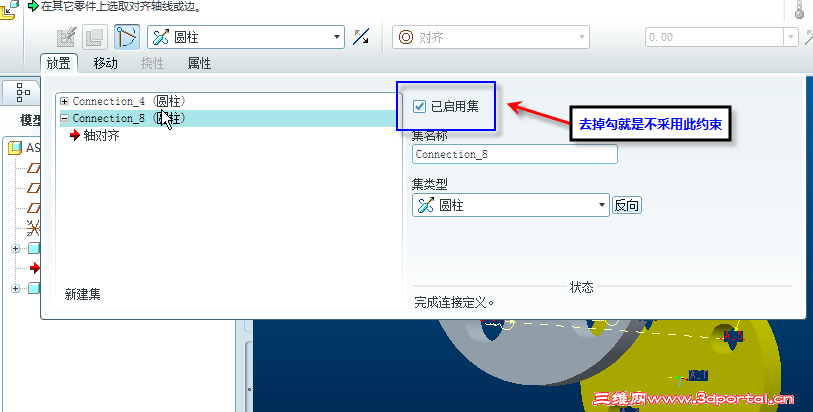
Task: Select the highlighted Connection_8 (圆柱) row
Action: point(228,118)
